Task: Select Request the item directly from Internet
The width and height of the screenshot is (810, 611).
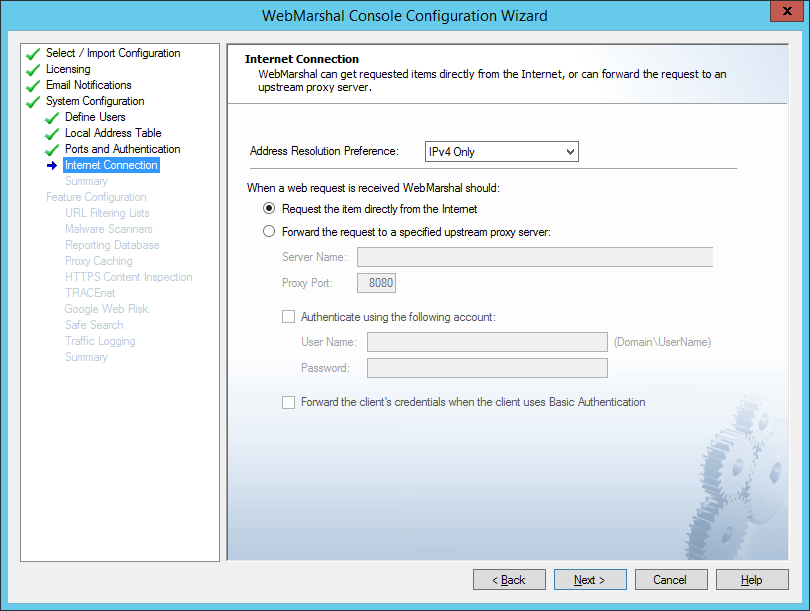Action: pos(268,209)
